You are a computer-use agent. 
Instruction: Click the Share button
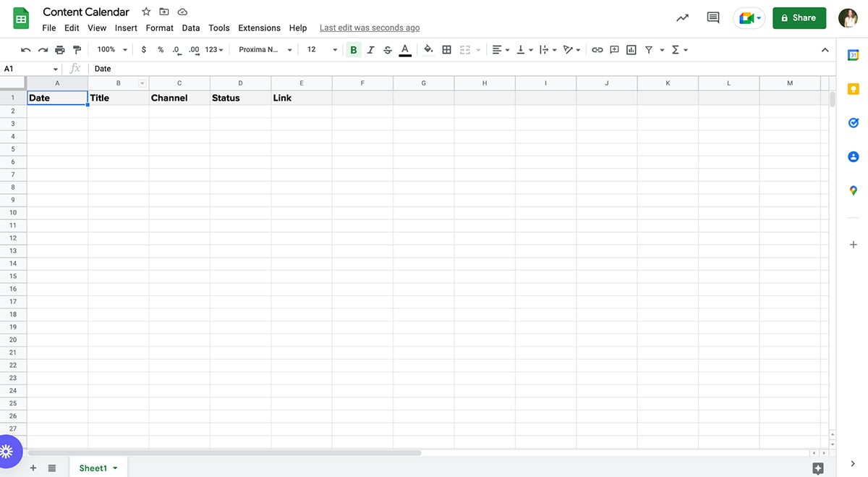point(799,17)
